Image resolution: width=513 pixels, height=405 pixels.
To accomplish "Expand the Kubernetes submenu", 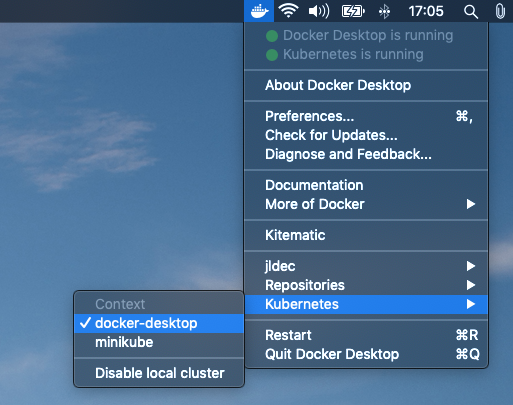I will 366,304.
